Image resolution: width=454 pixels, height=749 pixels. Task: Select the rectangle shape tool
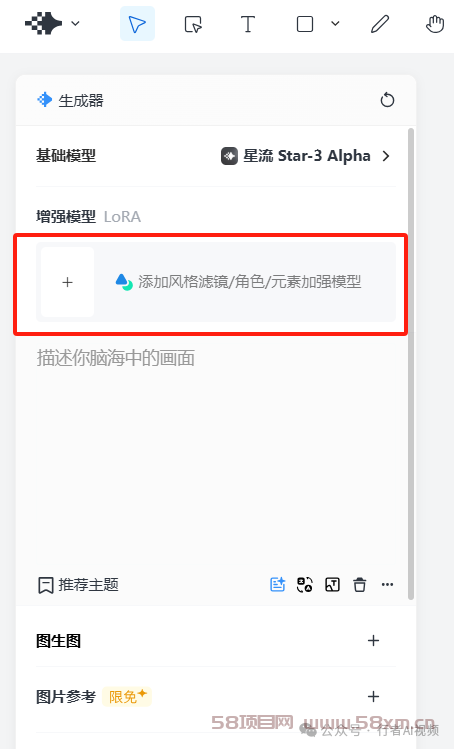tap(305, 24)
